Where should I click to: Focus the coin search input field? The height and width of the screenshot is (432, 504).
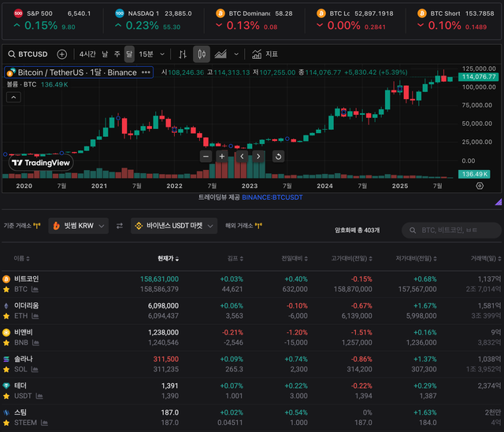(451, 231)
